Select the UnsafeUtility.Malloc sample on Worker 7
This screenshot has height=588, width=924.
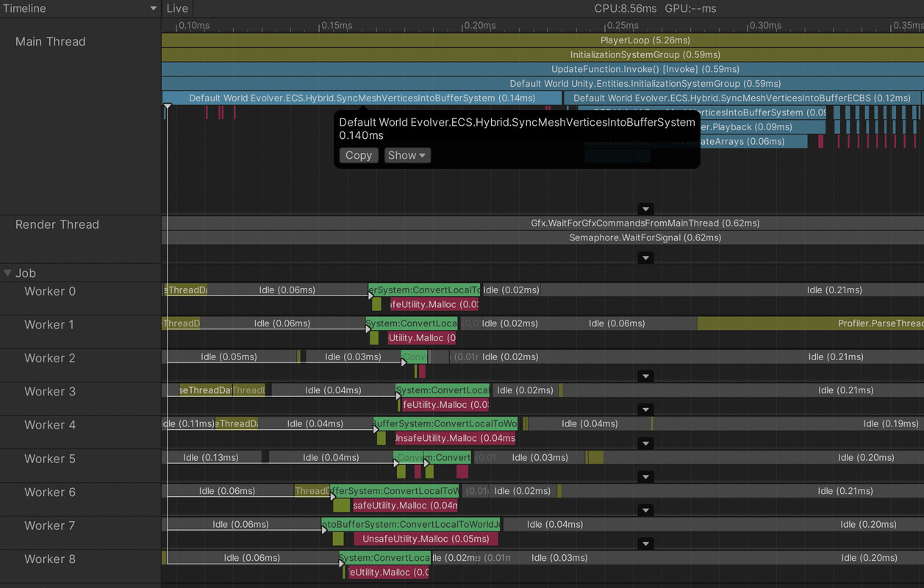pos(427,539)
